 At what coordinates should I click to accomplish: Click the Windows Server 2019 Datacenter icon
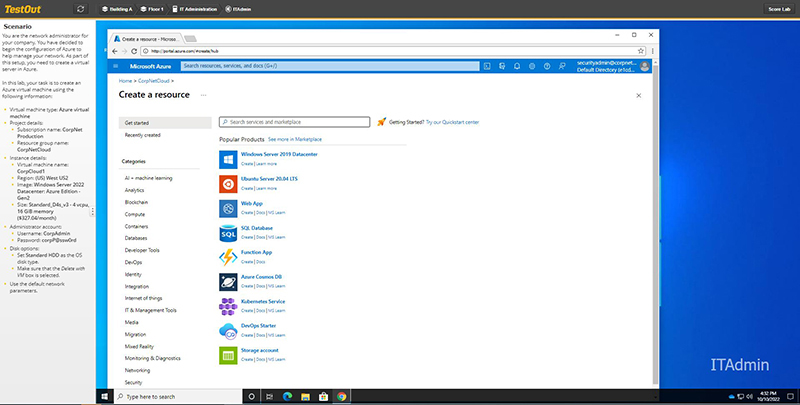[228, 160]
